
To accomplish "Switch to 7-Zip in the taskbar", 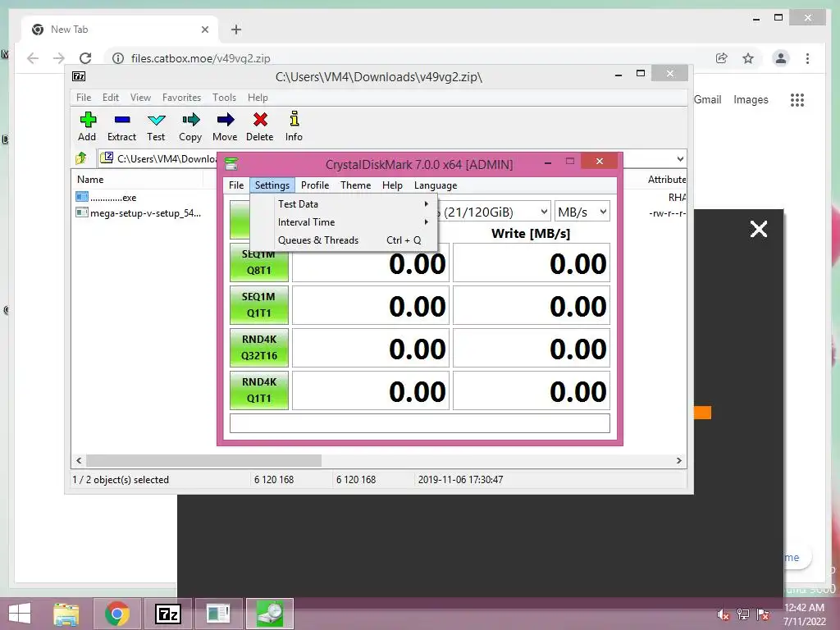I will click(167, 614).
